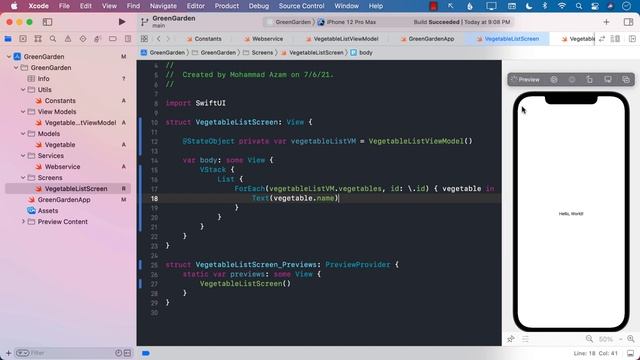Open the Test navigator diamond icon
640x360 pixels.
click(x=83, y=39)
